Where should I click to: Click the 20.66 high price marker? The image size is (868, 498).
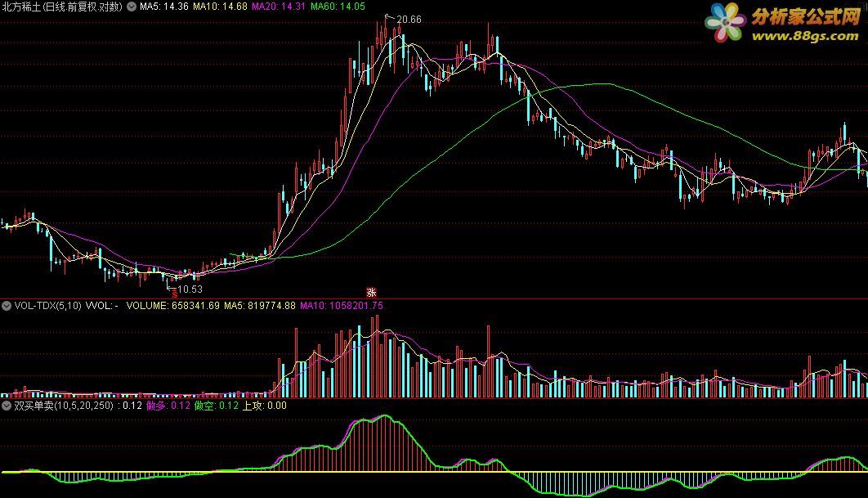(x=409, y=20)
